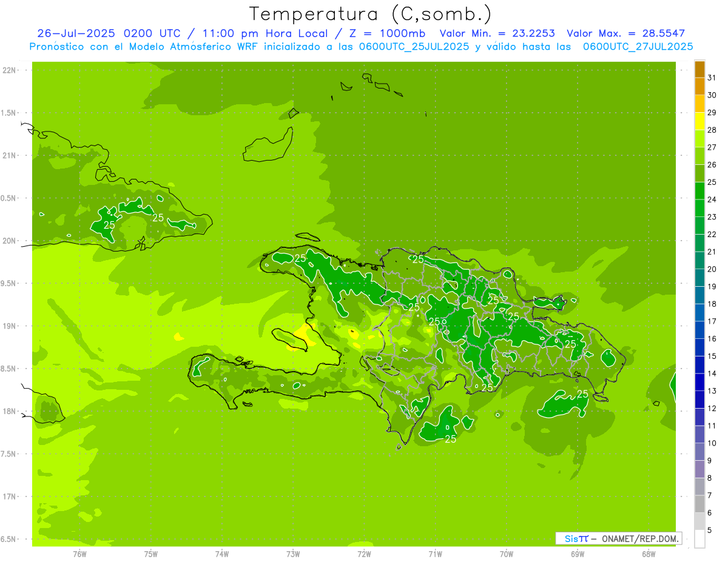Screen dimensions: 728x562
Task: Click the teal legend swatch between 19 and 20
Action: 699,278
